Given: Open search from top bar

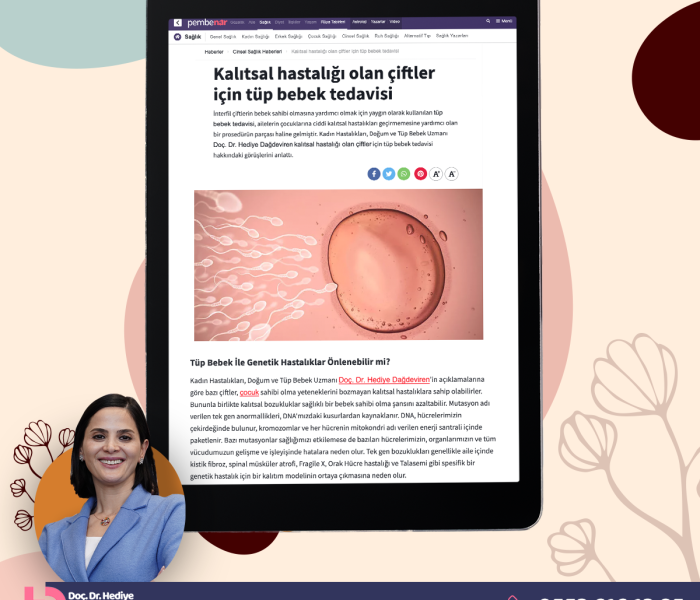Looking at the screenshot, I should pyautogui.click(x=487, y=21).
